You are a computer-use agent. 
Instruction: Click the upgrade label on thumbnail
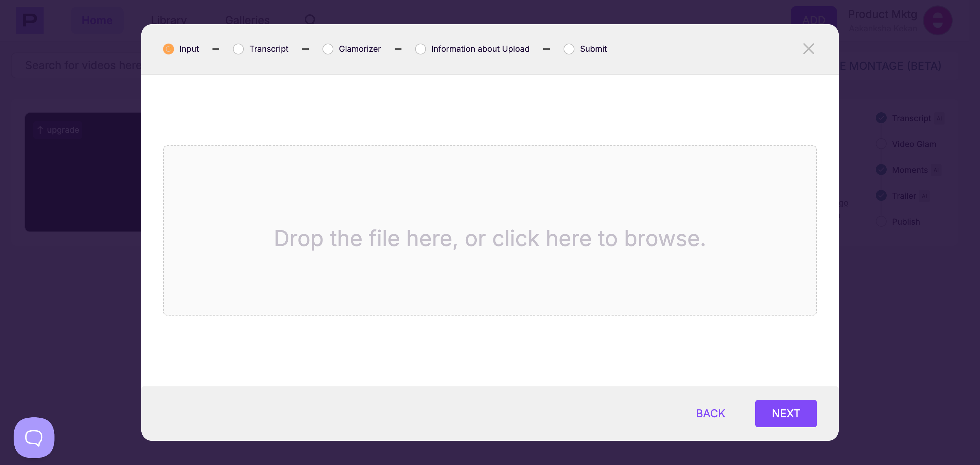coord(58,130)
